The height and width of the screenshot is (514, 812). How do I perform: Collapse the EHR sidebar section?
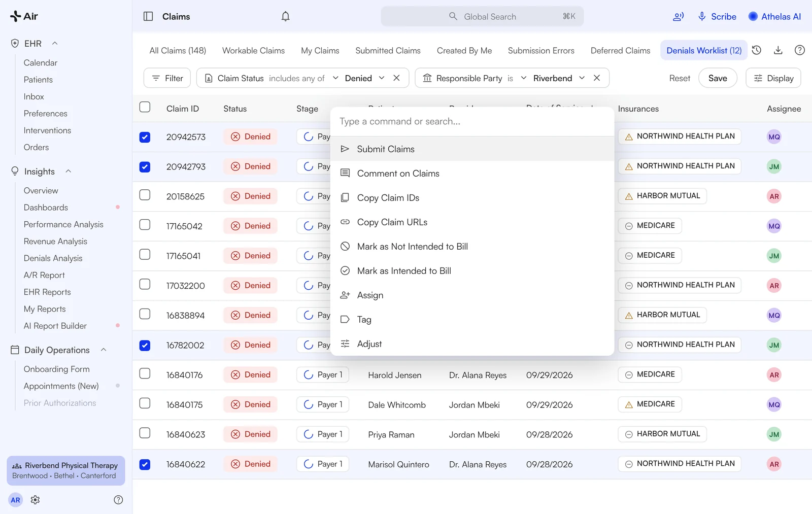[55, 43]
